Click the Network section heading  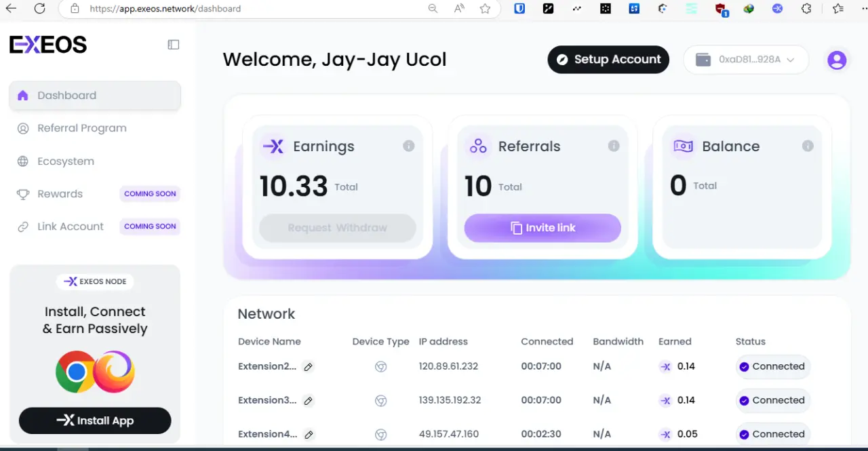pyautogui.click(x=266, y=314)
